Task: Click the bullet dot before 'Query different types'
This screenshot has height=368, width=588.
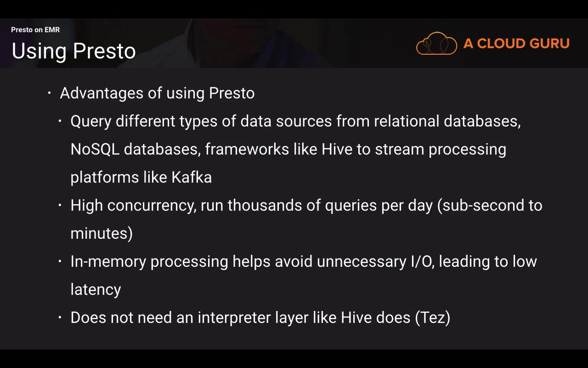Action: coord(60,121)
